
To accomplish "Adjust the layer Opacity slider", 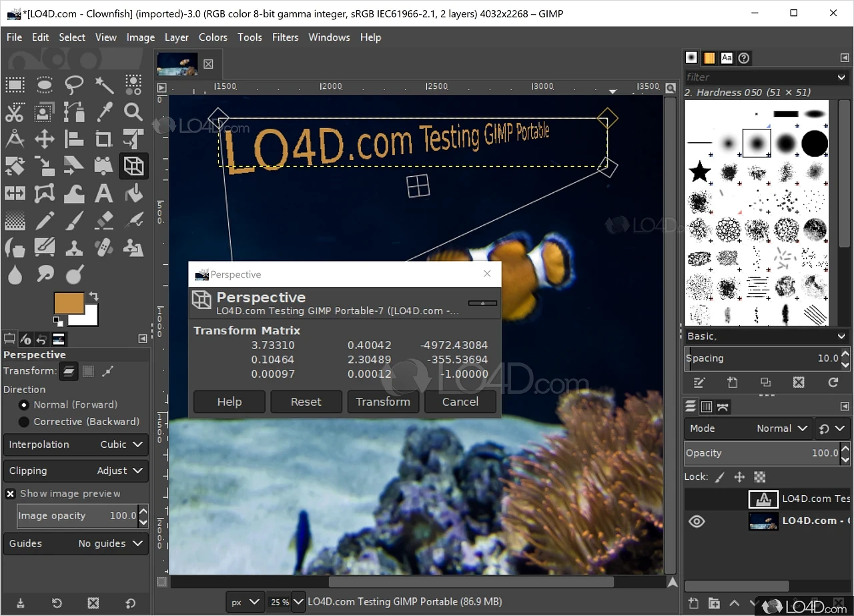I will click(761, 453).
